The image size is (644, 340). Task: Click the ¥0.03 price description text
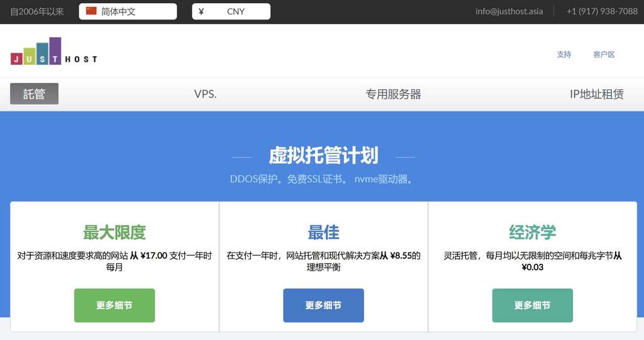coord(532,261)
